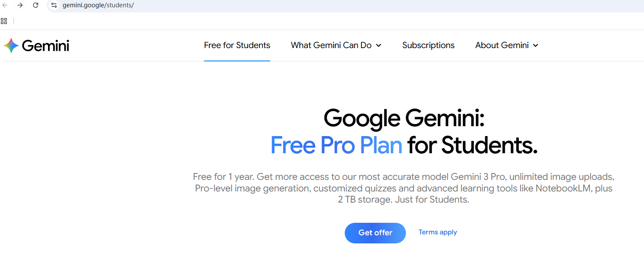Expand the chevron beside About Gemini
The image size is (644, 267).
coord(536,46)
